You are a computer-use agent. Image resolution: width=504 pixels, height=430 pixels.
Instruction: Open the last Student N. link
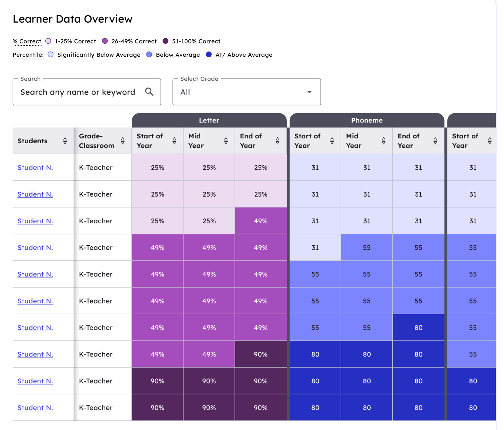pos(35,408)
